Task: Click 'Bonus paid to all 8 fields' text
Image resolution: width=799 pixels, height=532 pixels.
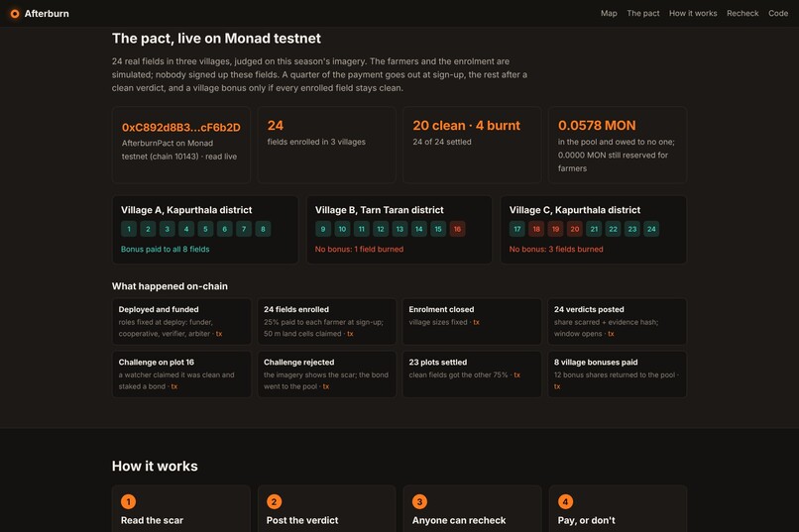Action: 166,250
